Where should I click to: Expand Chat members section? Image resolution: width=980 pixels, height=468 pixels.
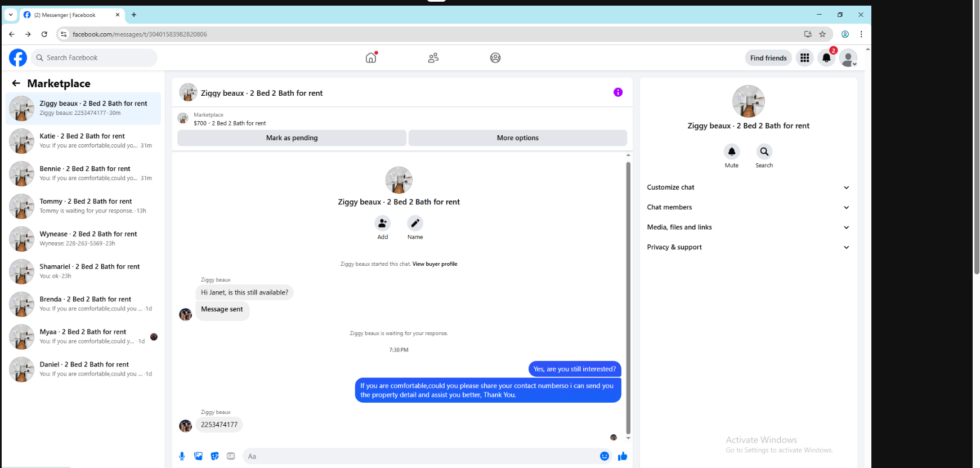[x=748, y=207]
